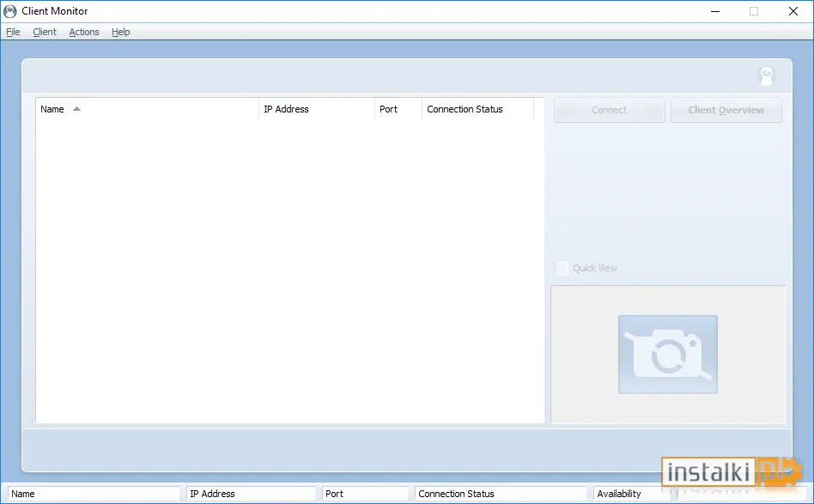Click the Name status bar field
The width and height of the screenshot is (814, 504).
click(x=94, y=494)
